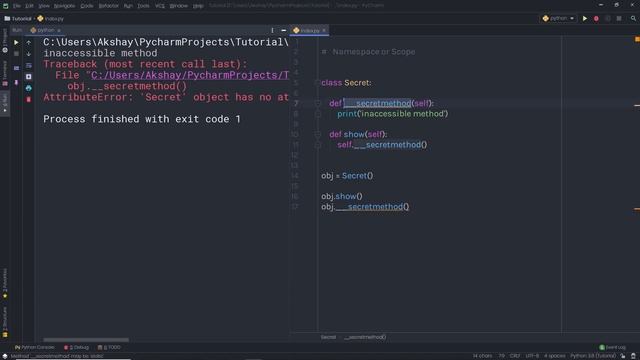Collapse the show method fold marker
This screenshot has width=640, height=360.
318,134
